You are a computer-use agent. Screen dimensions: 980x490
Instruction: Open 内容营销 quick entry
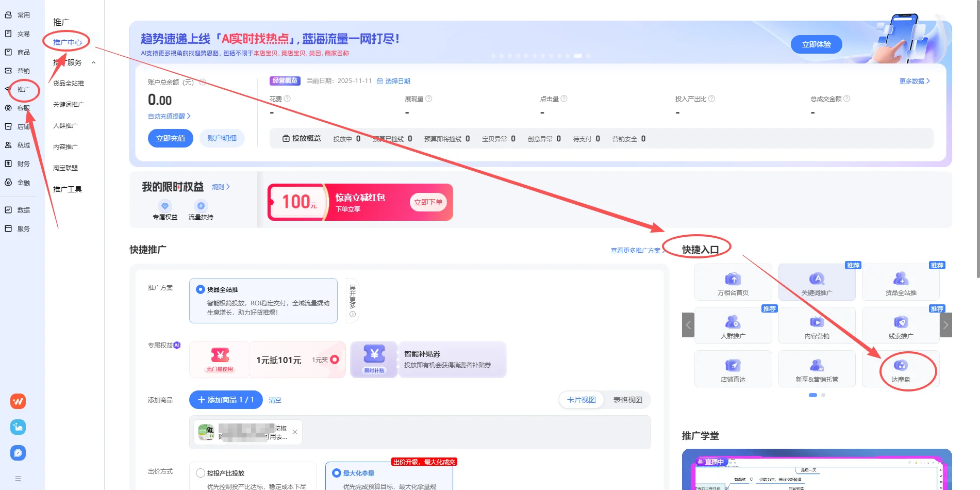(x=817, y=325)
